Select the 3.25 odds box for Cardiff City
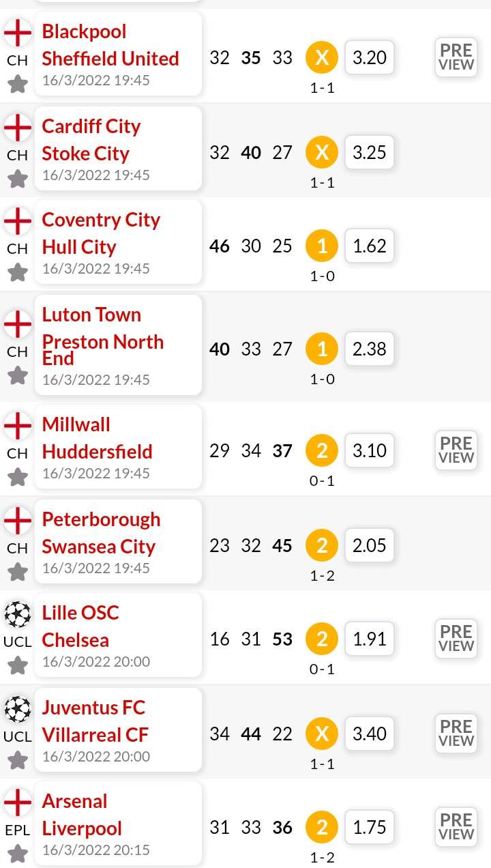Image resolution: width=491 pixels, height=868 pixels. pyautogui.click(x=370, y=152)
